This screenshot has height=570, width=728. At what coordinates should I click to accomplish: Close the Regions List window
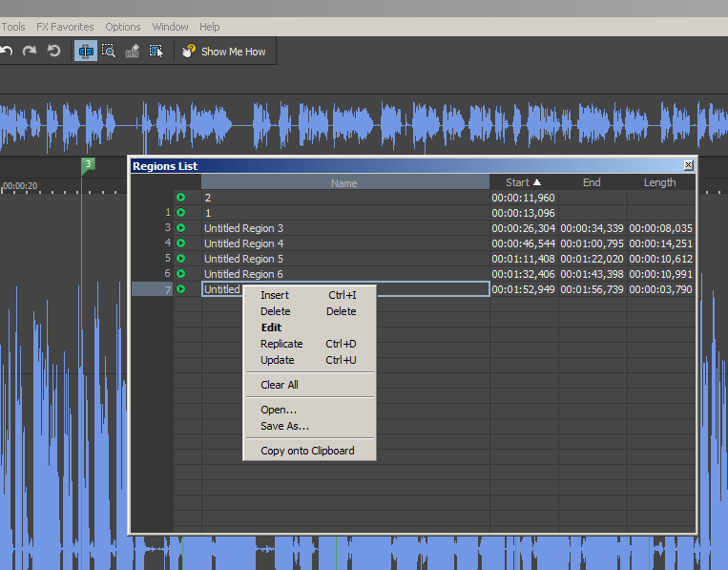(x=689, y=166)
